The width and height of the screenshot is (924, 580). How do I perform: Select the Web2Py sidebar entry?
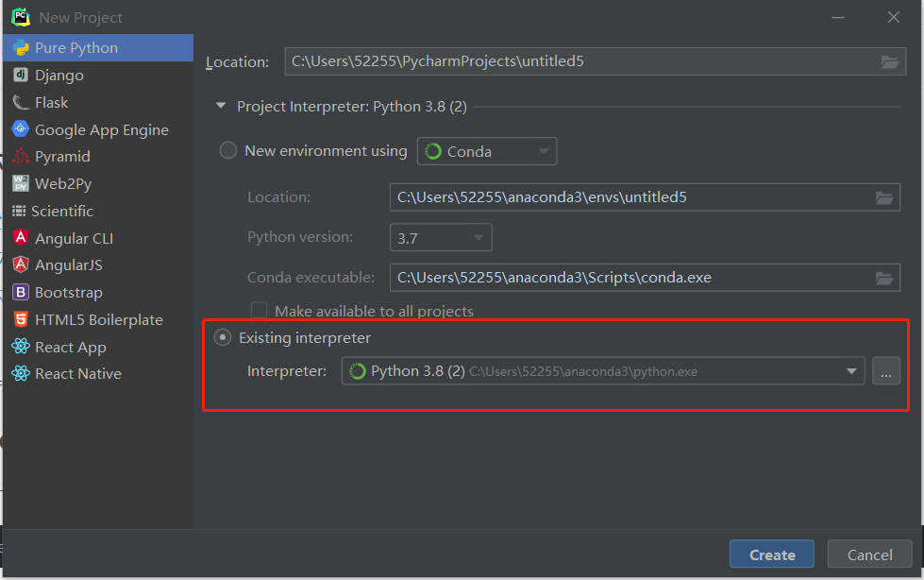point(21,183)
